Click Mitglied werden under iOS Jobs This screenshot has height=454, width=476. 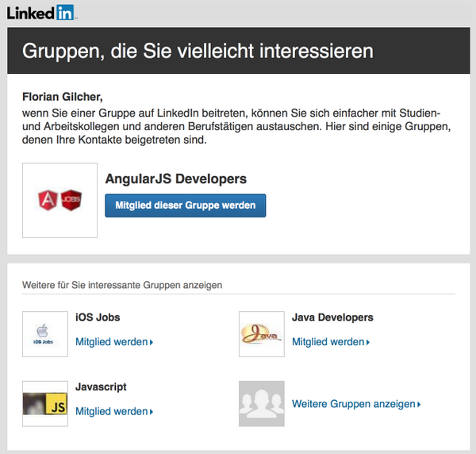click(x=114, y=342)
